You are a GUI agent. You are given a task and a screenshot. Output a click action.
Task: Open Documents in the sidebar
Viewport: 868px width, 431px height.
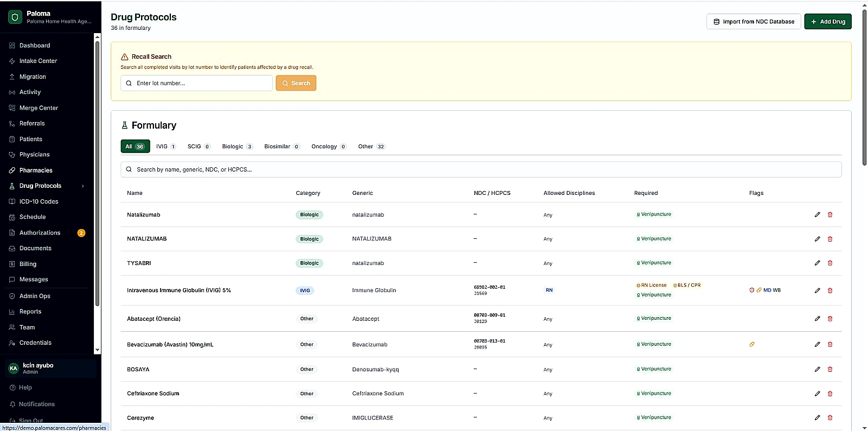pos(35,248)
